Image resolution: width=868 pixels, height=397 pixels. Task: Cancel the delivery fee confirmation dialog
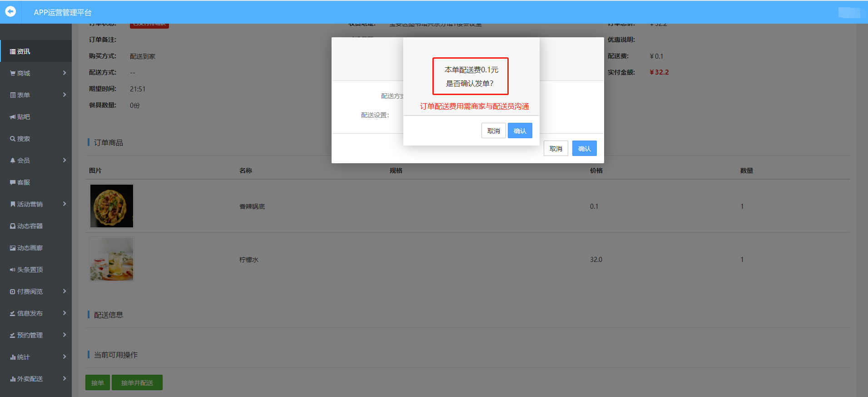[493, 131]
